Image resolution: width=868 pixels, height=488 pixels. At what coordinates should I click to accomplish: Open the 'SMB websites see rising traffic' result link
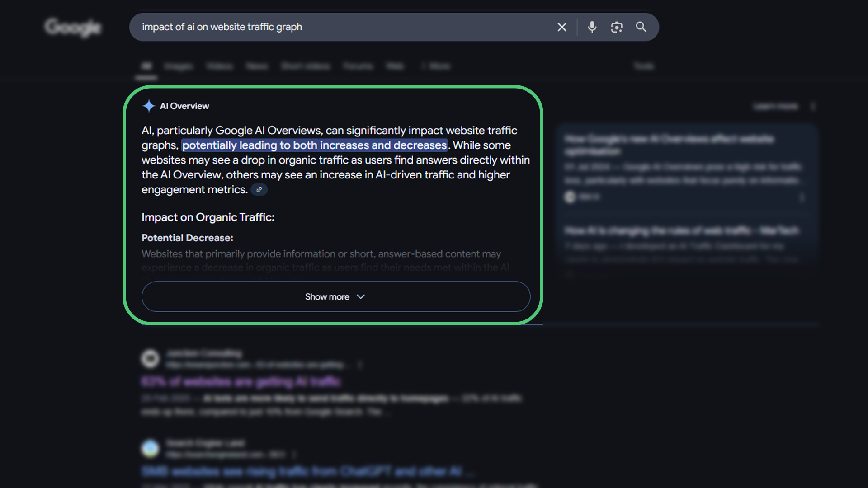pyautogui.click(x=307, y=472)
